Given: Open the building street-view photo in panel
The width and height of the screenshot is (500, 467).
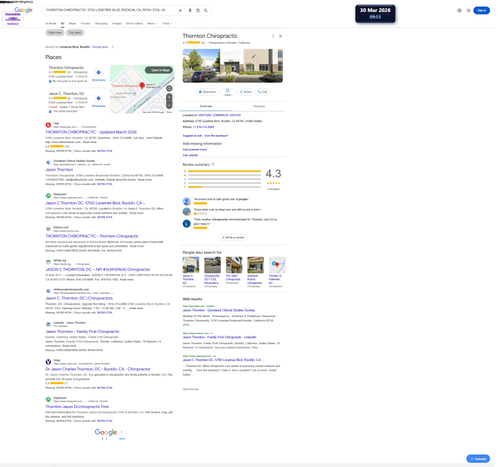Looking at the screenshot, I should pos(233,66).
